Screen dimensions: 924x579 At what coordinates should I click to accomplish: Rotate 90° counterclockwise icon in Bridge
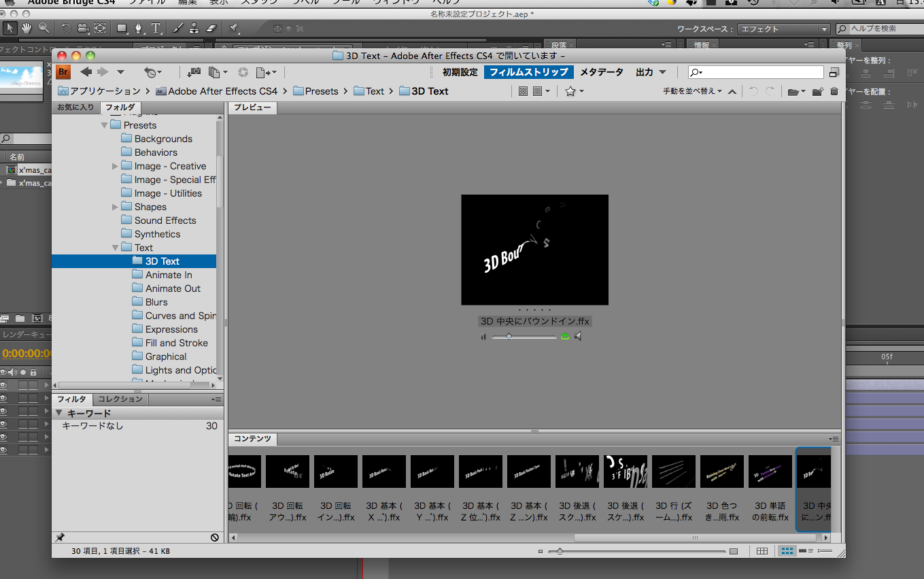pos(753,90)
